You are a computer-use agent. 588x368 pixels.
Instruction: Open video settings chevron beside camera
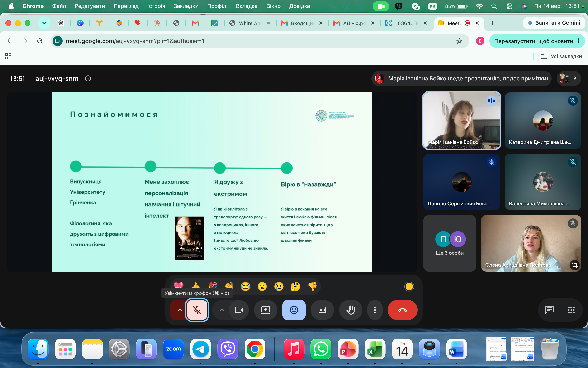click(x=222, y=310)
